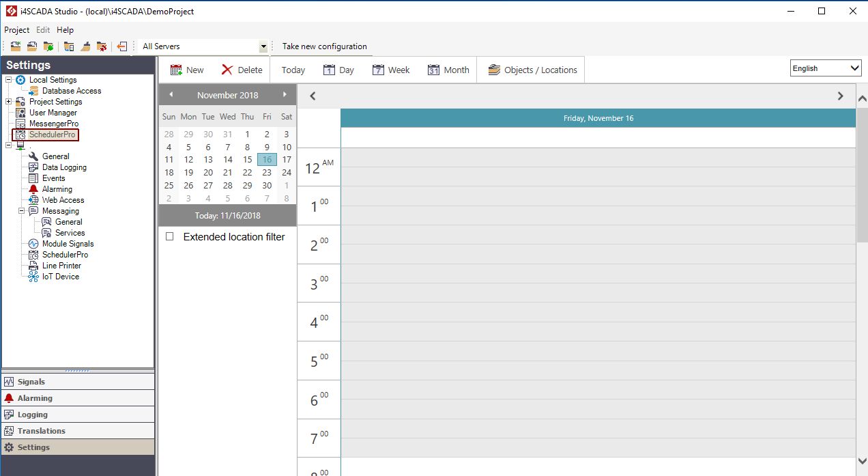Collapse the Messaging tree node

(x=22, y=211)
